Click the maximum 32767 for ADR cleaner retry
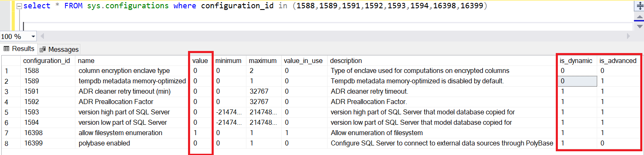This screenshot has height=155, width=644. (x=263, y=92)
